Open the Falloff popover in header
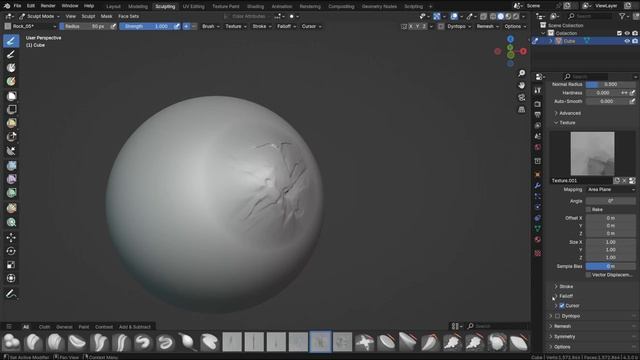 287,26
